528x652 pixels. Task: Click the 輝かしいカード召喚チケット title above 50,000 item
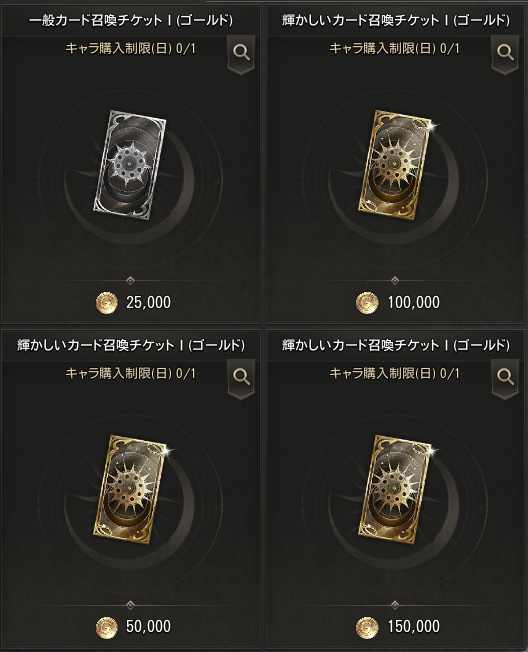(131, 345)
